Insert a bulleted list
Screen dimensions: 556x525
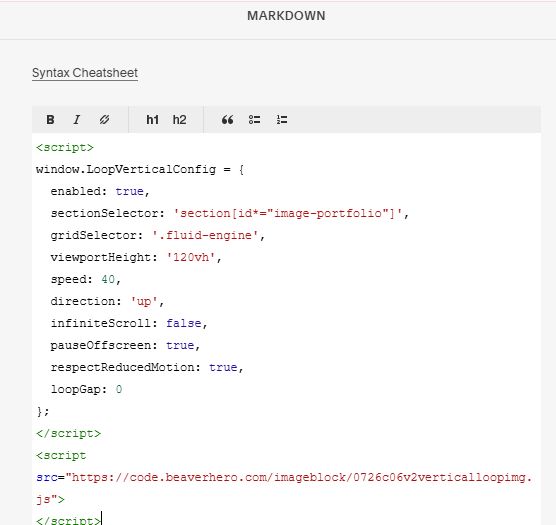click(x=255, y=120)
